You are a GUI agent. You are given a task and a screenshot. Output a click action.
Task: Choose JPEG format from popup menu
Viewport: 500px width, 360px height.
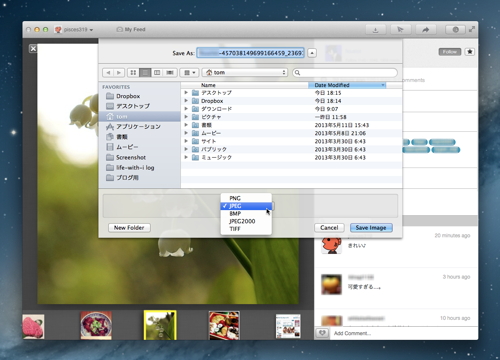pos(246,206)
